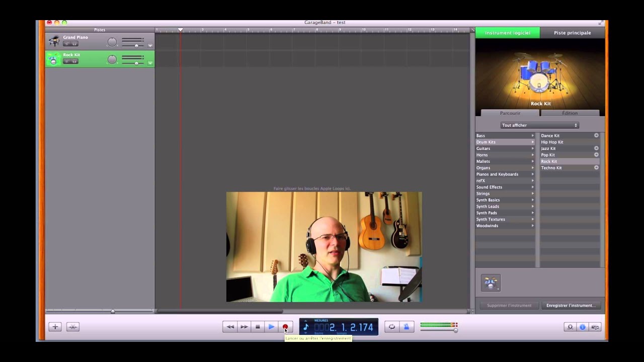Solo the Grand Piano track with headphones
The image size is (644, 362).
tap(74, 44)
